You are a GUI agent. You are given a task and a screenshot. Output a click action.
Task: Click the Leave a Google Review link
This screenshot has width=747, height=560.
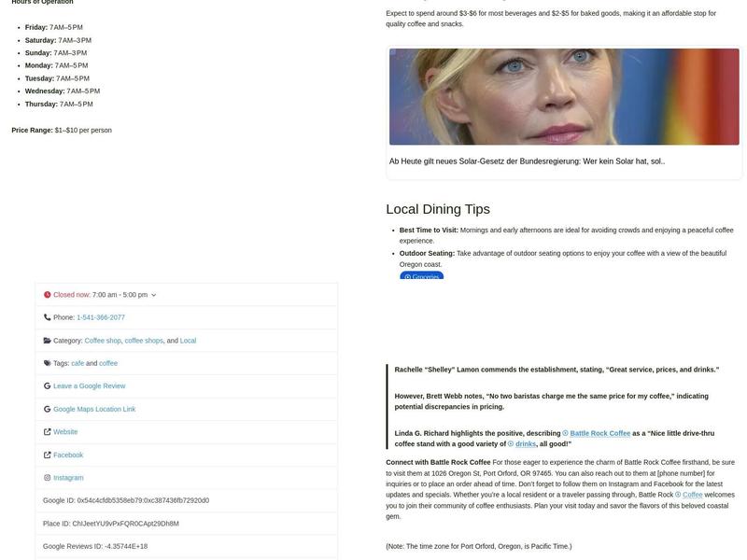(x=89, y=386)
